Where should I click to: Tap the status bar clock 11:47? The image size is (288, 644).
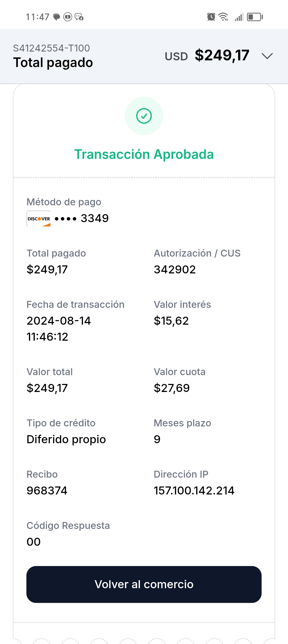(x=38, y=17)
